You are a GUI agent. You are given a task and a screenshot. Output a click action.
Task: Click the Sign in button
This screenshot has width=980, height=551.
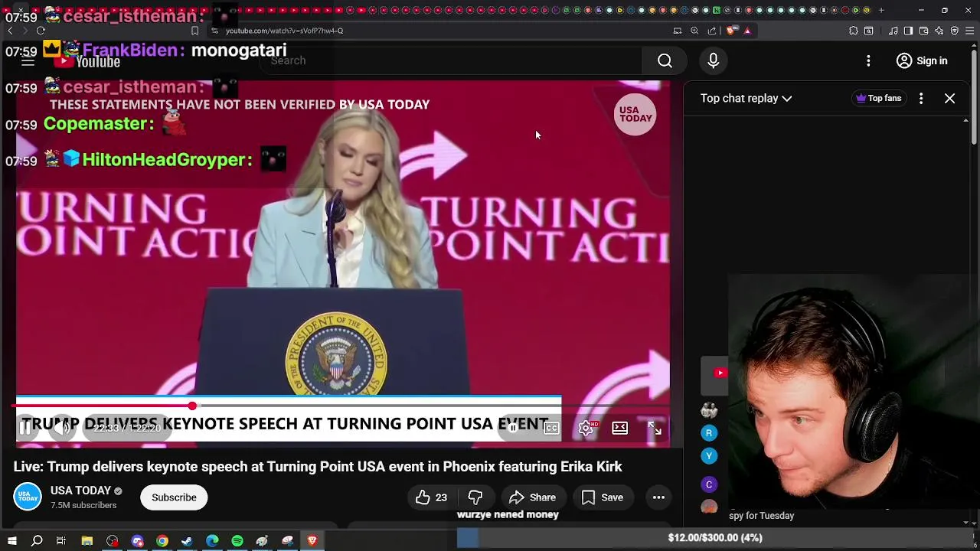pyautogui.click(x=923, y=60)
